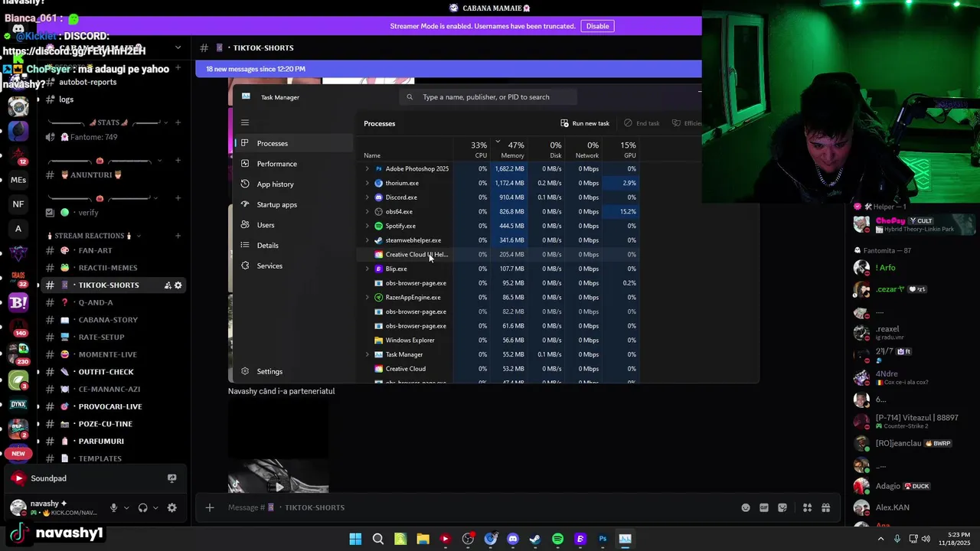This screenshot has height=551, width=980.
Task: Add a channel to the STATS category
Action: click(178, 122)
